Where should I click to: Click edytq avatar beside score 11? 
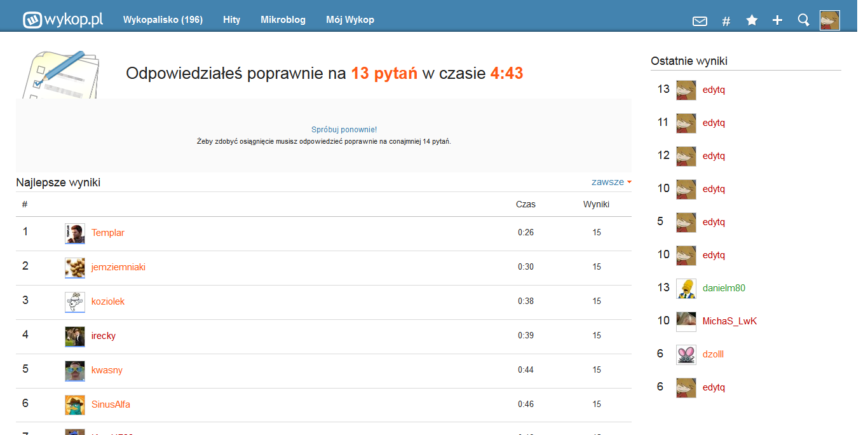coord(686,123)
